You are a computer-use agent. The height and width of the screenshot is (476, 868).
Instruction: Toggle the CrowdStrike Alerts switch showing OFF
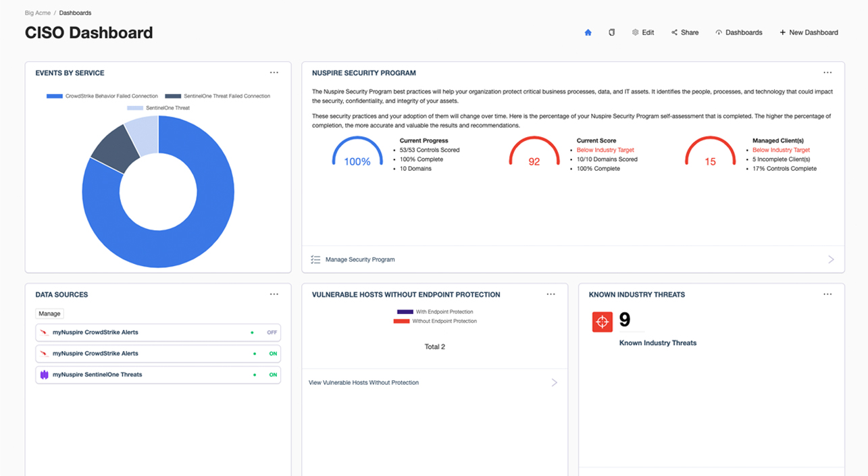[272, 333]
